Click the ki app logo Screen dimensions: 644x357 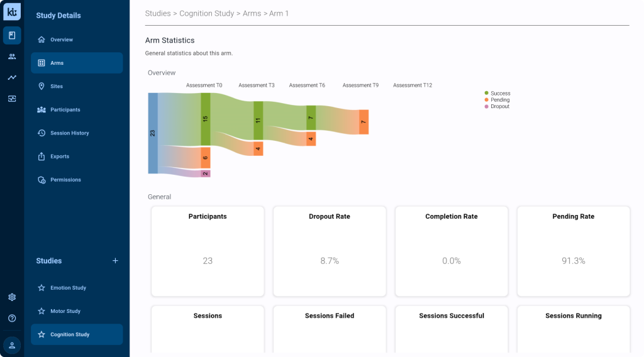(12, 12)
